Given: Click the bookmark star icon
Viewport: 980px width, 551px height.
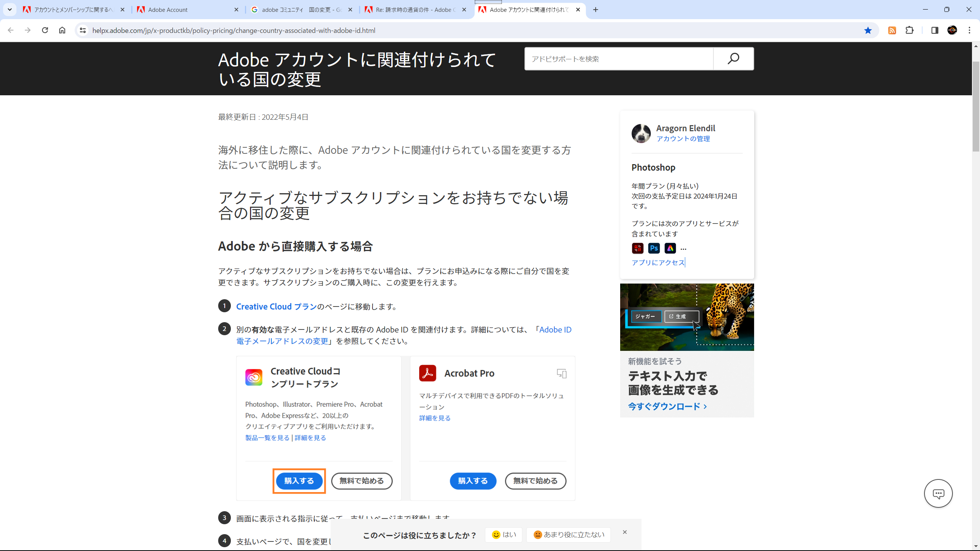Looking at the screenshot, I should 868,30.
